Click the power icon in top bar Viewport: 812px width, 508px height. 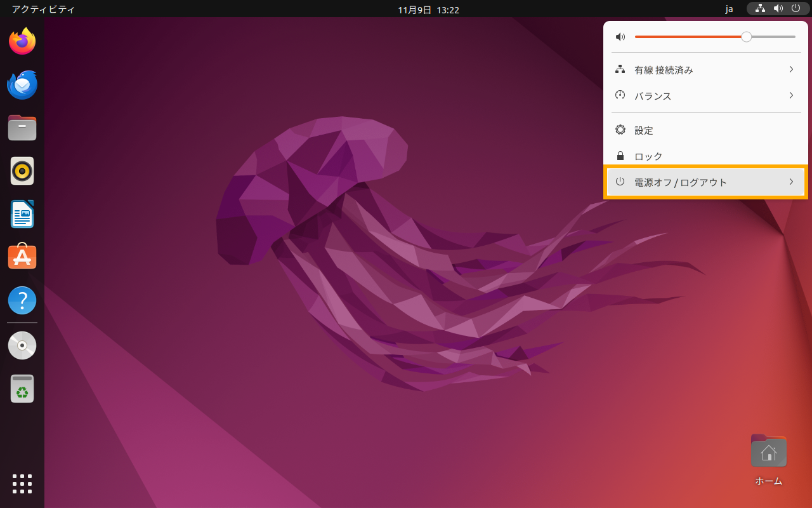tap(796, 9)
